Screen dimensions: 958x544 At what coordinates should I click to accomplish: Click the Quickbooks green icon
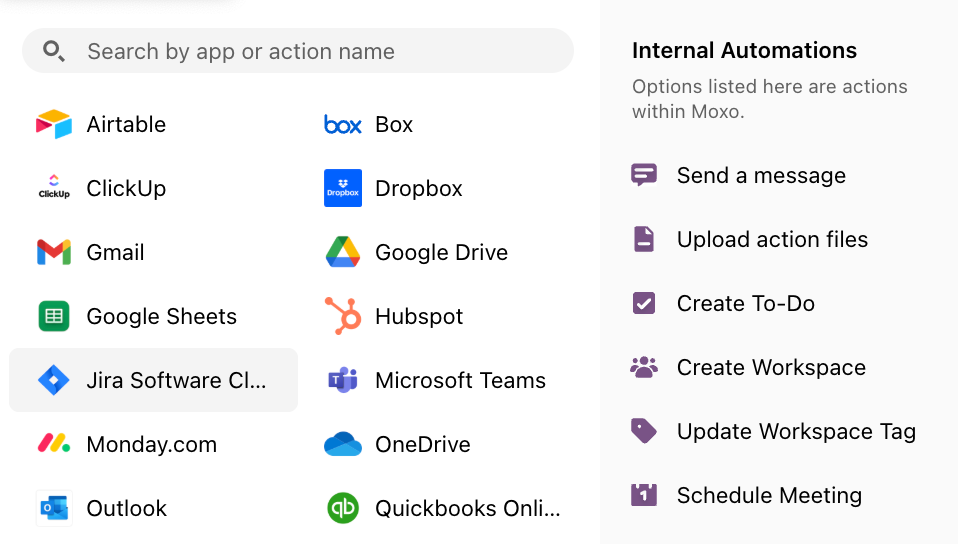pos(343,508)
